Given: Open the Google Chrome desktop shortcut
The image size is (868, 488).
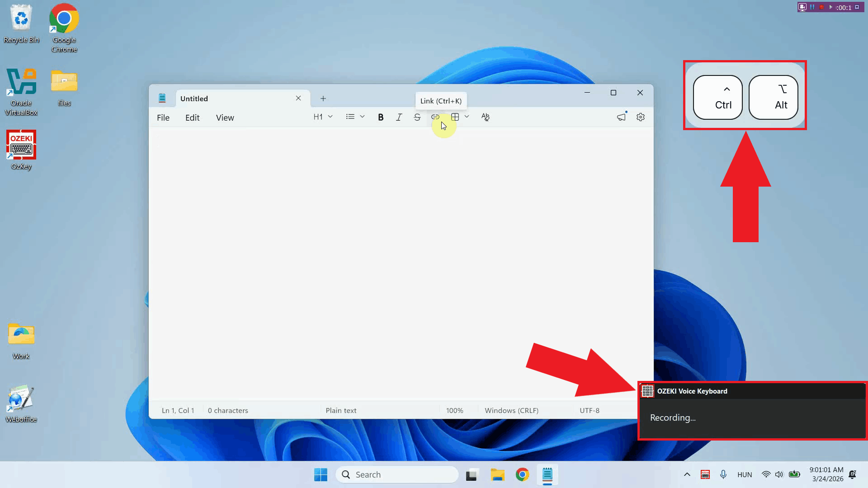Looking at the screenshot, I should 64,28.
